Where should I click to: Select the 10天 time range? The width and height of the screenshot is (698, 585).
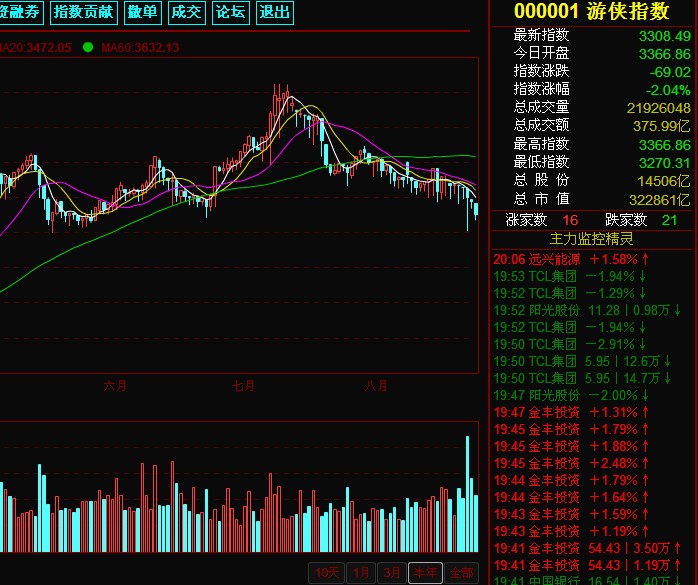(326, 573)
